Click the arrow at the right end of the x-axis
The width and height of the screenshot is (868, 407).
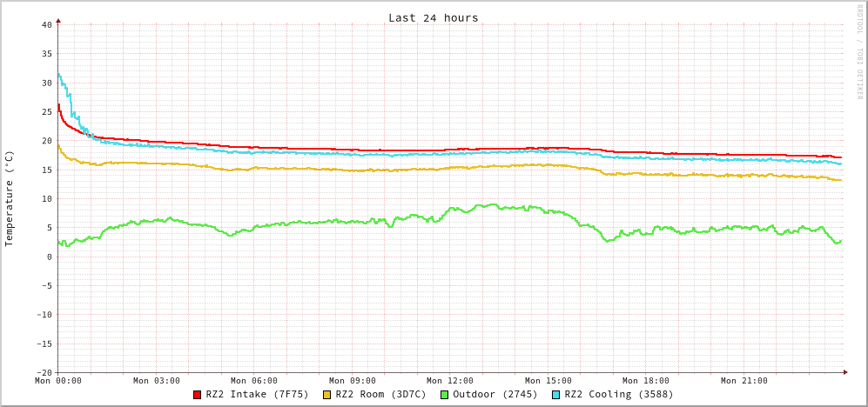844,372
